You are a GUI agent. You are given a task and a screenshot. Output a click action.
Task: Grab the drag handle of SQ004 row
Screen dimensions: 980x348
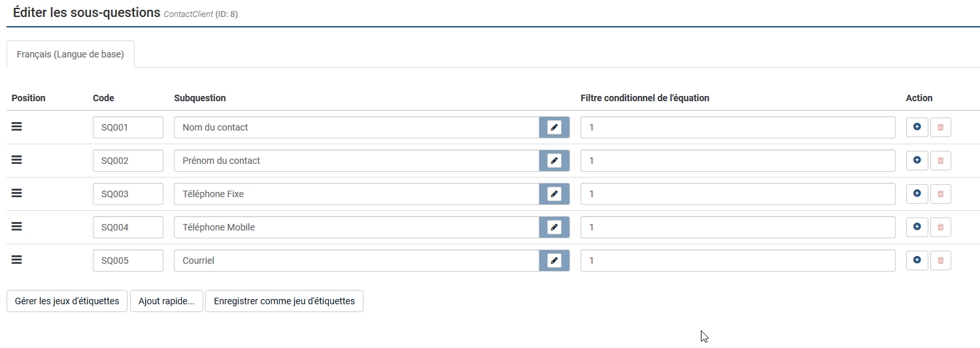coord(17,227)
